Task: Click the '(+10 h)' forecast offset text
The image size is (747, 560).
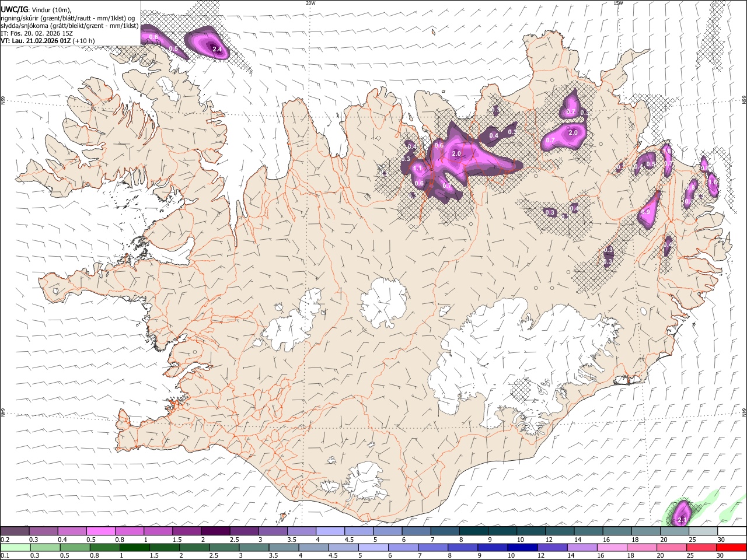Action: 84,41
